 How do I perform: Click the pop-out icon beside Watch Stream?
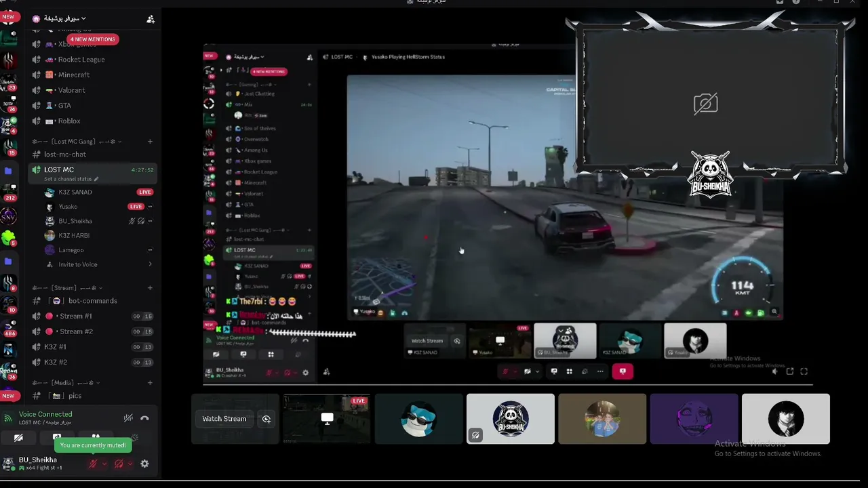click(x=267, y=419)
